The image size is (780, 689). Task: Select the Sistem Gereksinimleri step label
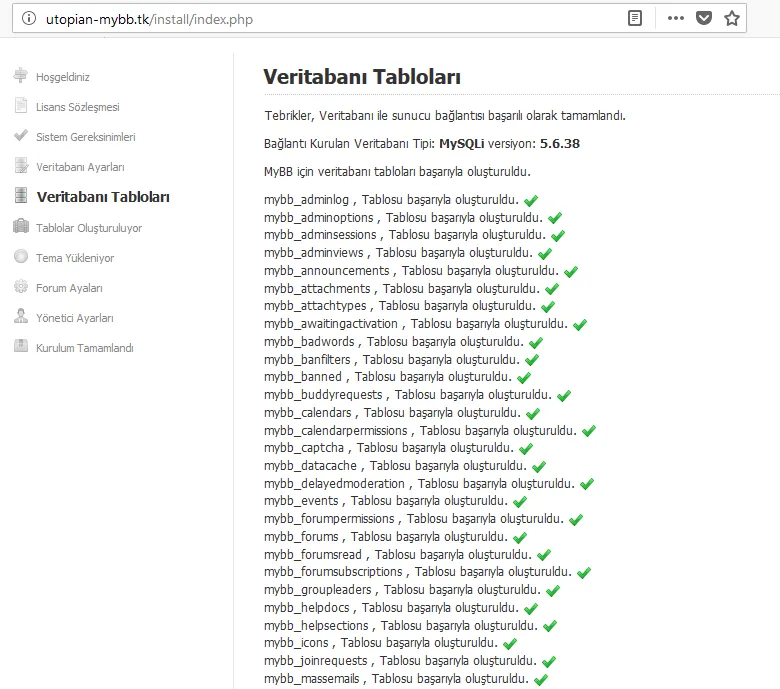tap(86, 137)
